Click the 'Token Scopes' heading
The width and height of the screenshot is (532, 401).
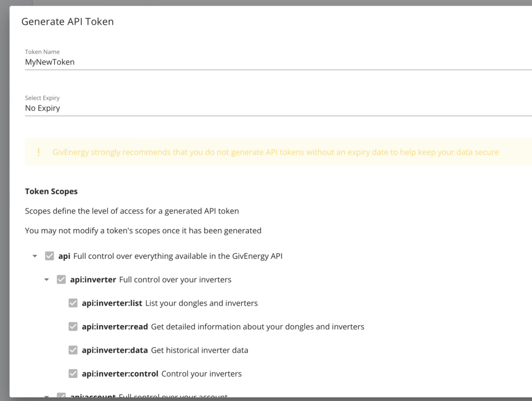pyautogui.click(x=51, y=191)
